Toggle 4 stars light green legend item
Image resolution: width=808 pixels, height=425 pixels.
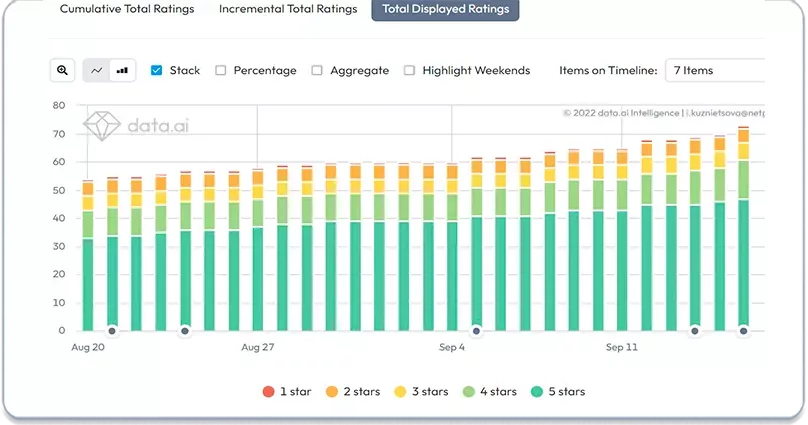click(x=490, y=392)
